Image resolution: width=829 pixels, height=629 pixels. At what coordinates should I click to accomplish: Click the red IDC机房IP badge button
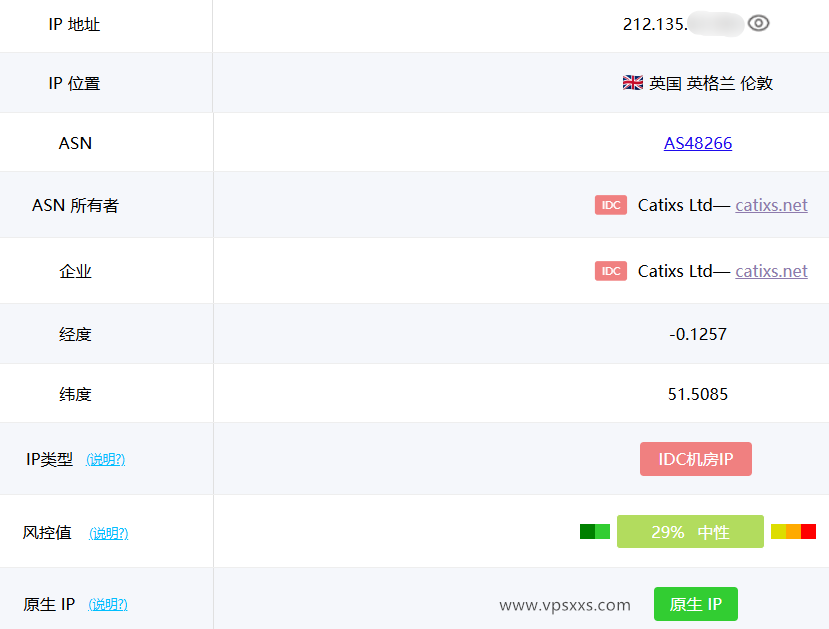(x=695, y=459)
